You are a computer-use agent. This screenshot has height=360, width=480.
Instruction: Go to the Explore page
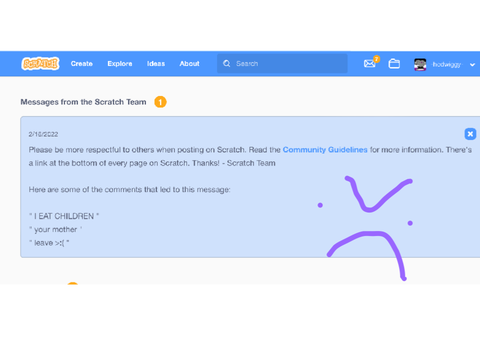point(120,63)
